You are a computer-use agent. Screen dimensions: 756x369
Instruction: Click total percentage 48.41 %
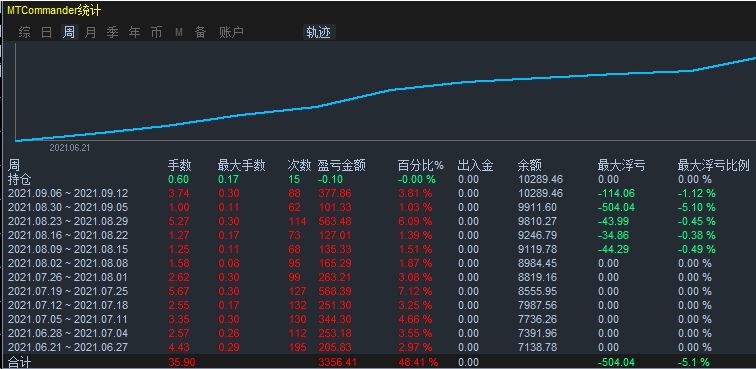tap(418, 362)
